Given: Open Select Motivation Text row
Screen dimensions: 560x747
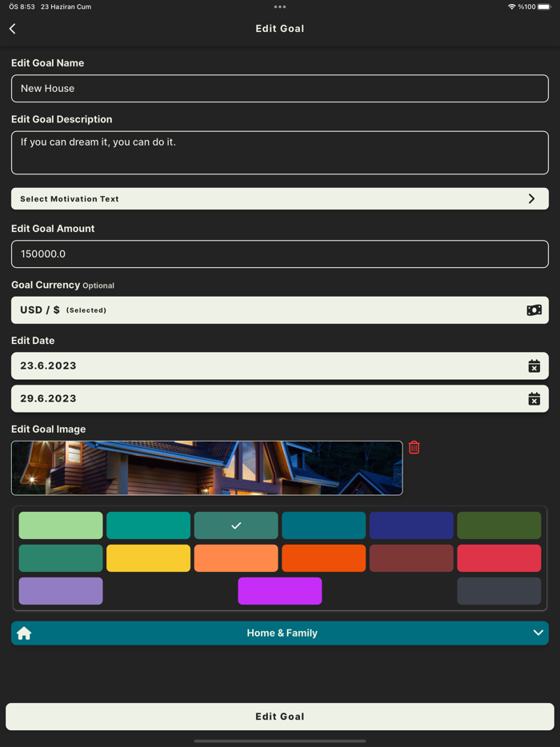Looking at the screenshot, I should [280, 198].
